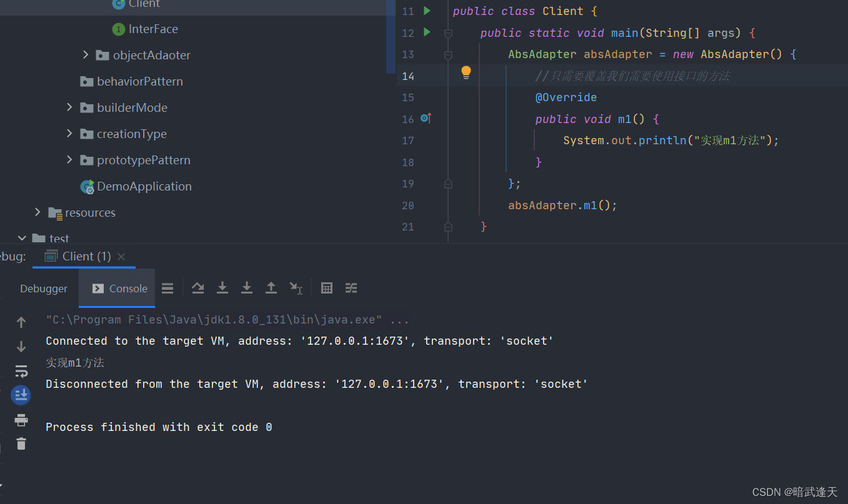This screenshot has width=848, height=504.
Task: Click the Print console output icon
Action: pyautogui.click(x=21, y=420)
